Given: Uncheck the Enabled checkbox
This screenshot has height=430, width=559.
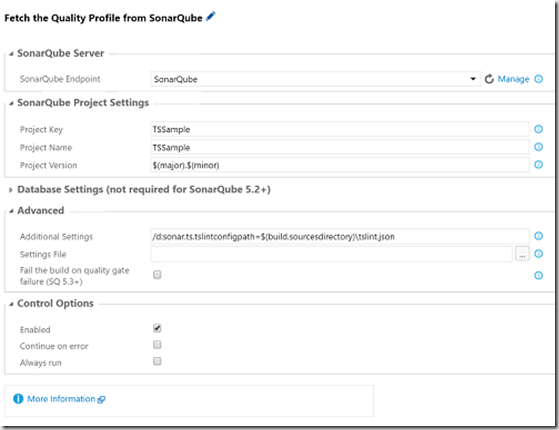Looking at the screenshot, I should (x=157, y=328).
